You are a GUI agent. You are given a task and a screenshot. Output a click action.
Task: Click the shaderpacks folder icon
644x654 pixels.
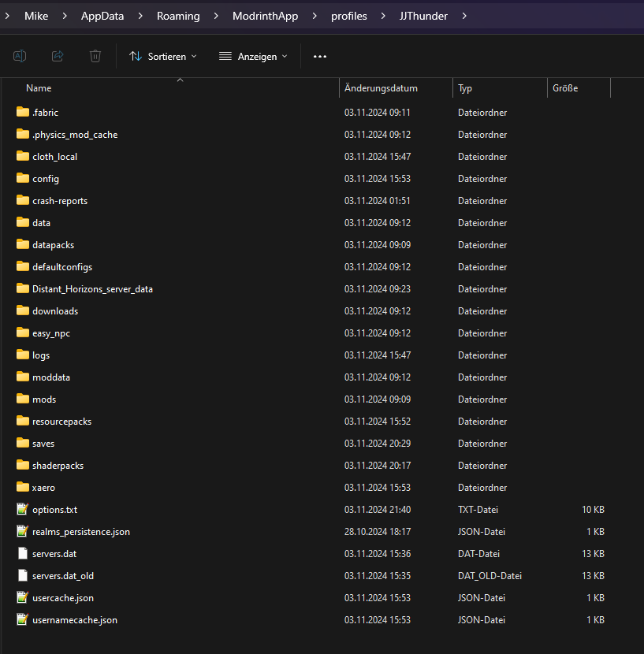(x=22, y=466)
